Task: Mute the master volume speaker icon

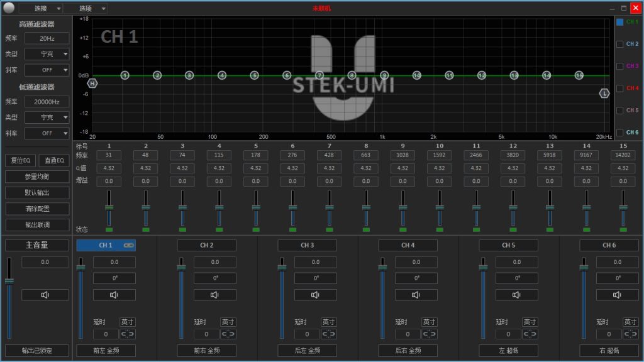Action: 45,295
